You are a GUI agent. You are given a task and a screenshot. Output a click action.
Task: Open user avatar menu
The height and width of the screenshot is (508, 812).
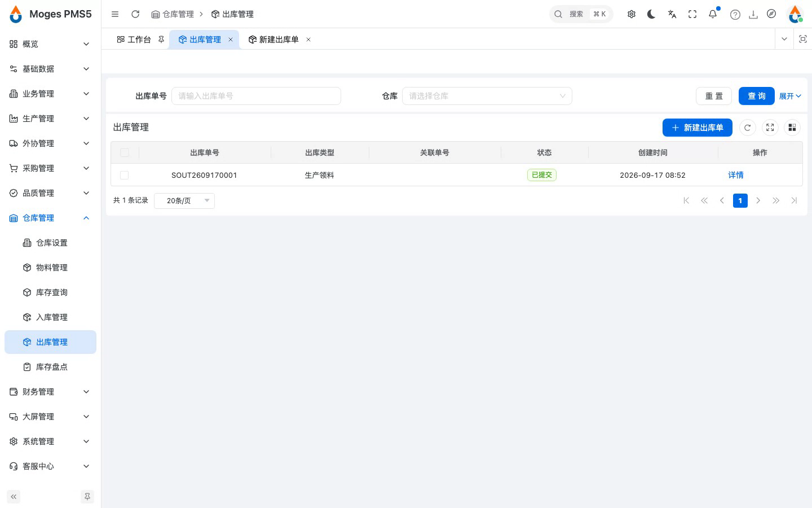795,14
